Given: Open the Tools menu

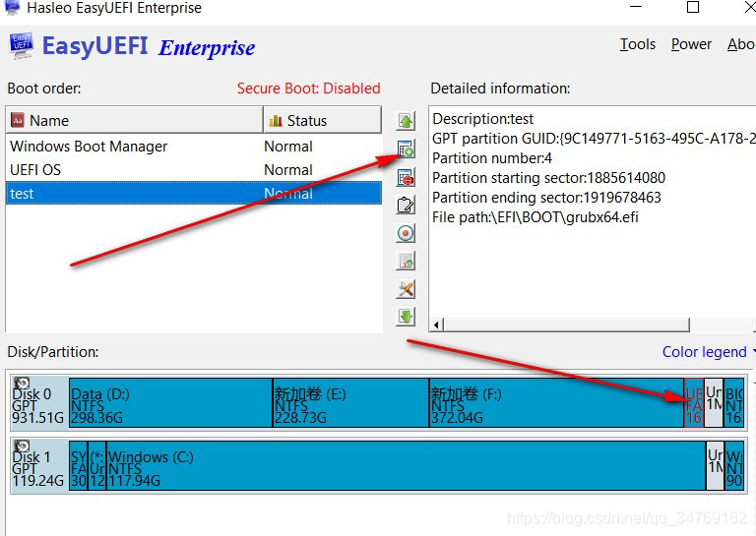Looking at the screenshot, I should coord(638,44).
